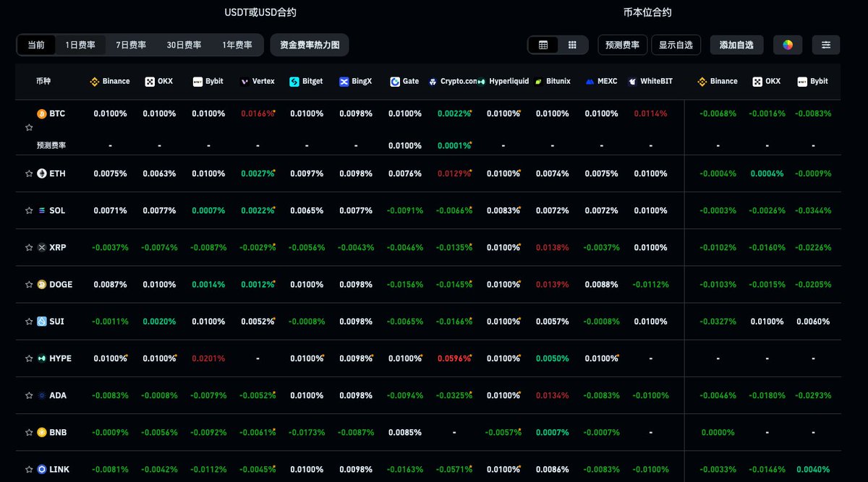
Task: Switch to table list view
Action: [543, 45]
